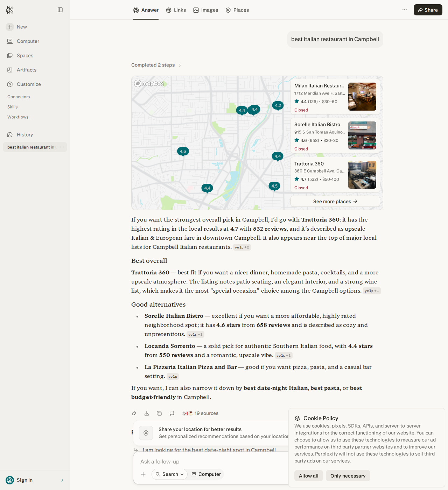Open thread options for history item
Screen dimensions: 448x490
pos(62,147)
